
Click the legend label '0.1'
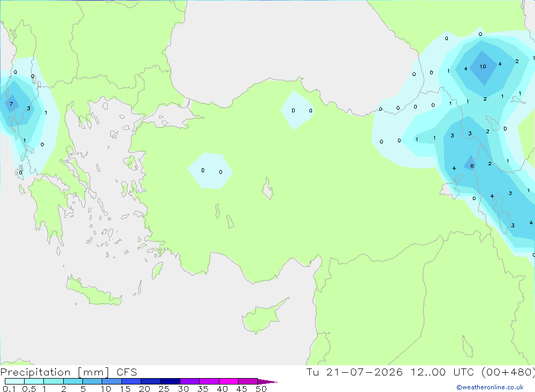pos(9,389)
